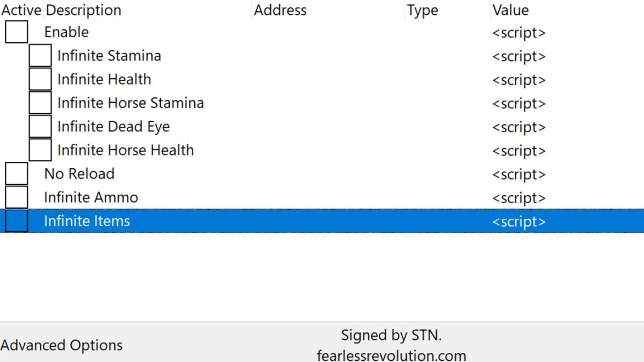Click the Value column header
The height and width of the screenshot is (362, 644).
(x=510, y=10)
